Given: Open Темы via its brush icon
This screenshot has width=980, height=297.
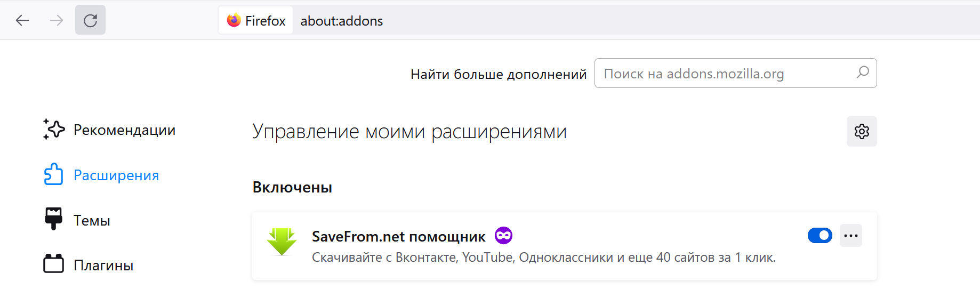Looking at the screenshot, I should [54, 219].
